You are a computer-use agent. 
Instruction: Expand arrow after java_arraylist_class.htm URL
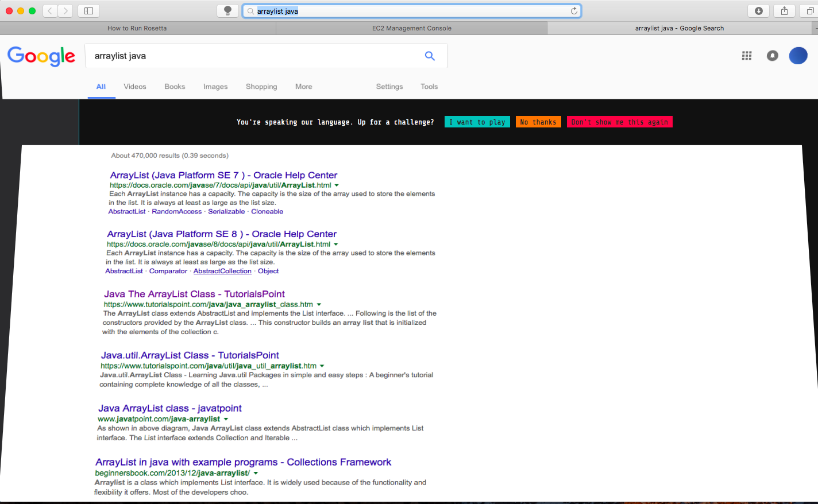[x=319, y=305]
